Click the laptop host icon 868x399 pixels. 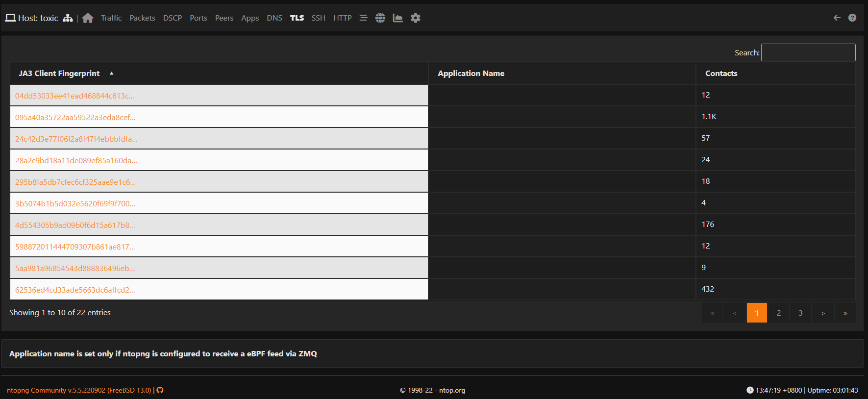(10, 18)
